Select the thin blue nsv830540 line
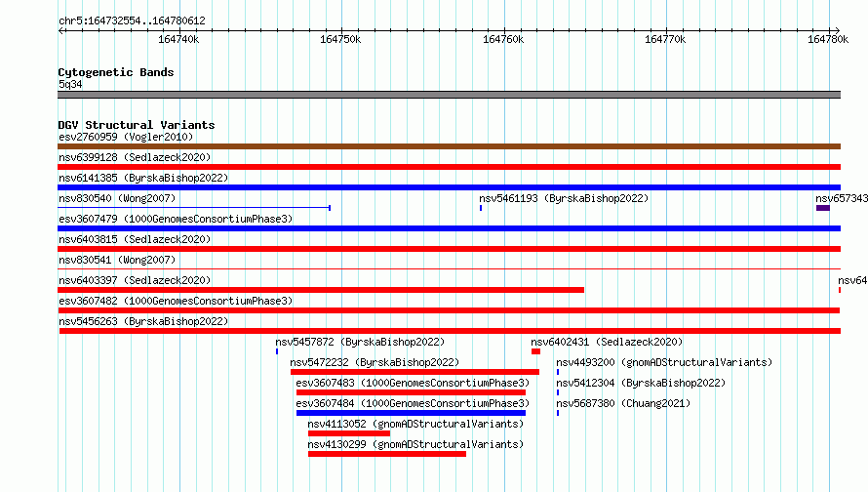The height and width of the screenshot is (492, 868). pyautogui.click(x=194, y=208)
